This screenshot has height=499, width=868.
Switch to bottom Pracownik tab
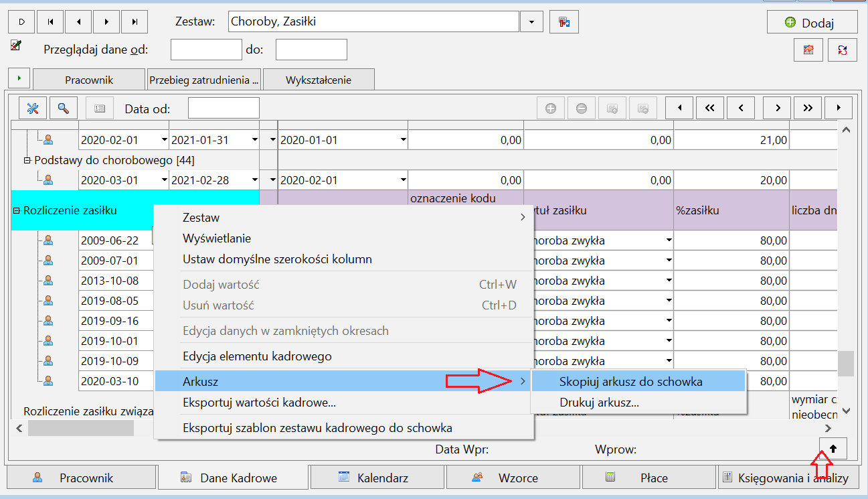(82, 478)
